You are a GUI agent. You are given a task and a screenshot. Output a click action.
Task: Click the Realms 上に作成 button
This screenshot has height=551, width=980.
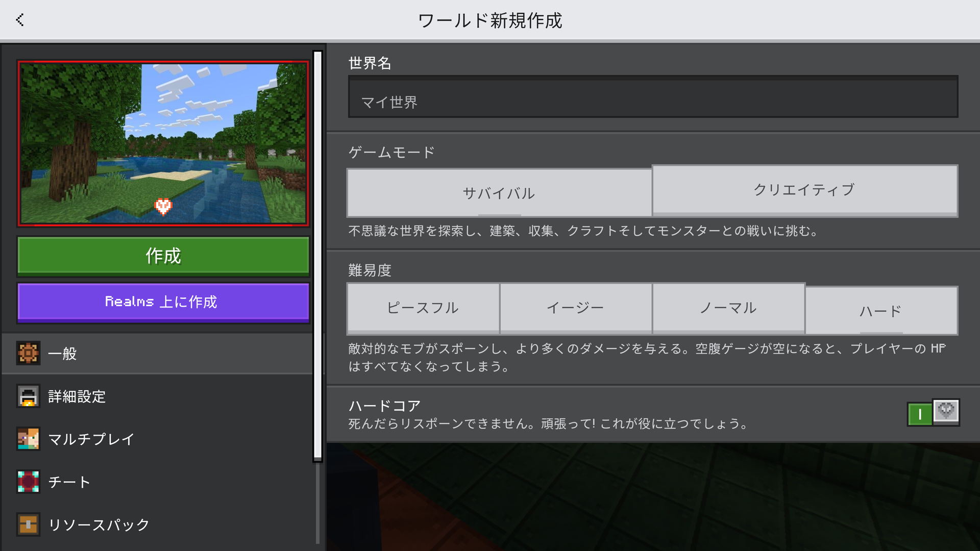coord(163,302)
